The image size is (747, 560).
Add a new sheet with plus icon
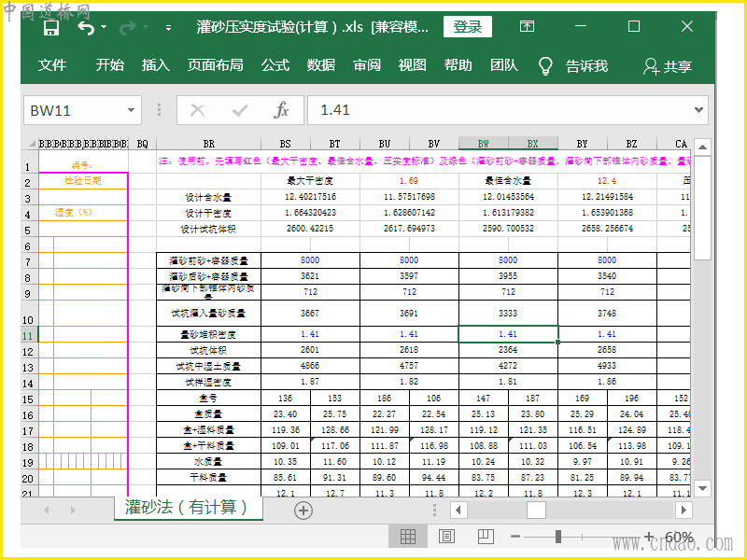pyautogui.click(x=303, y=510)
